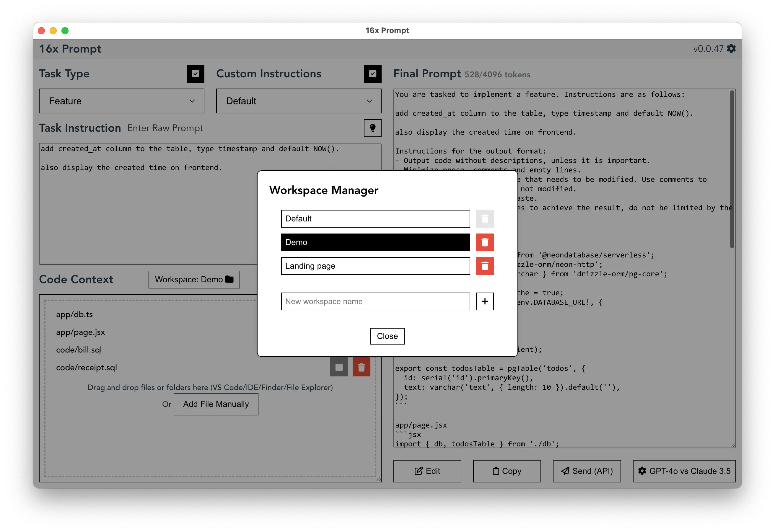Image resolution: width=775 pixels, height=532 pixels.
Task: Open settings gear icon next to version
Action: 731,49
